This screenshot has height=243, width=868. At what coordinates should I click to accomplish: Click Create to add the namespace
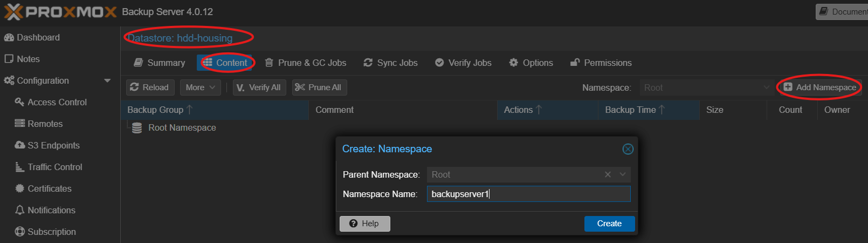609,224
